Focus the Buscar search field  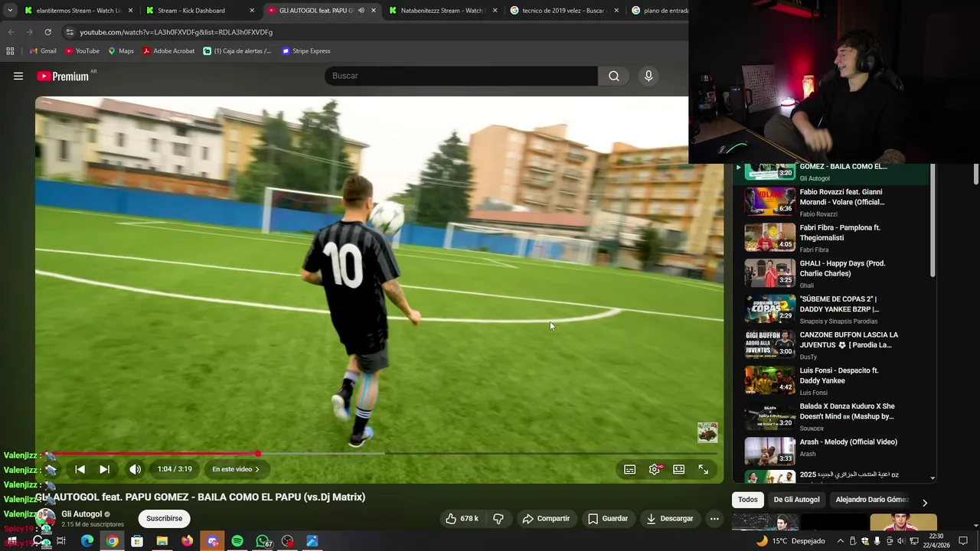tap(461, 76)
